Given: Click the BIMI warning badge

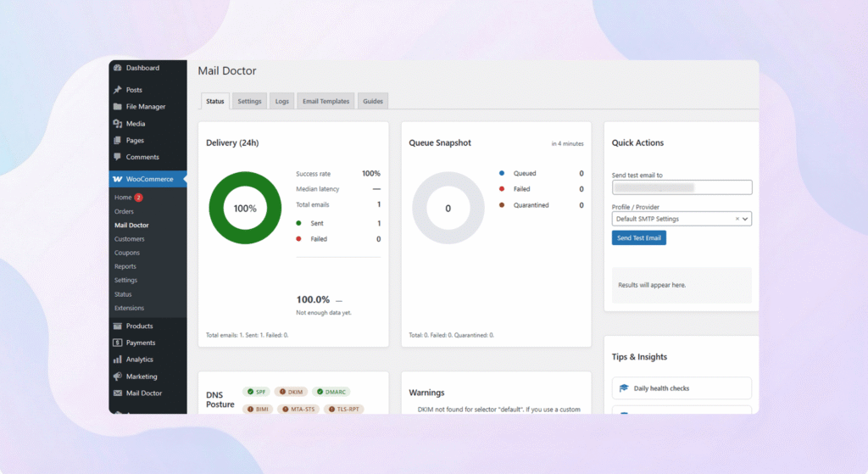Looking at the screenshot, I should tap(258, 410).
